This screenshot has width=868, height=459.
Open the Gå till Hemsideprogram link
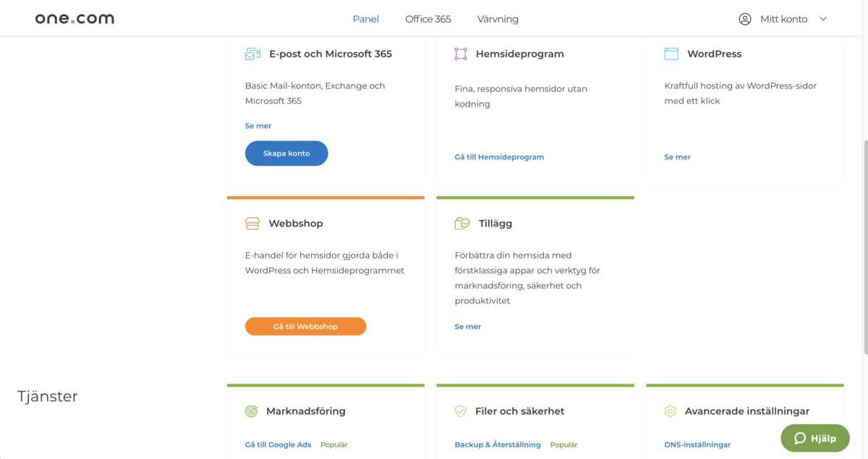coord(499,157)
